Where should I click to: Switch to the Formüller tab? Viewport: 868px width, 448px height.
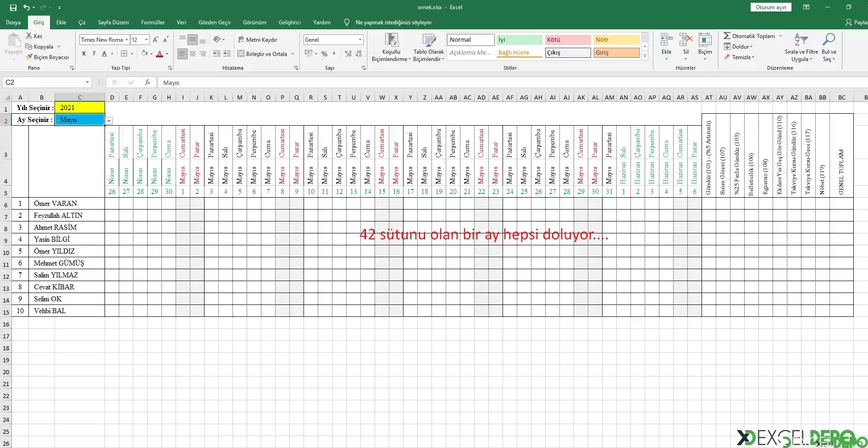[x=153, y=22]
